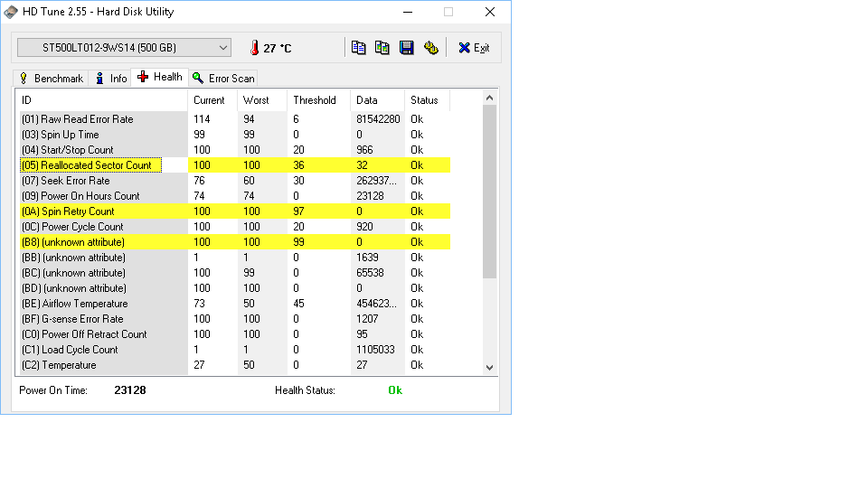Open the drive selection dropdown
The height and width of the screenshot is (488, 868).
tap(124, 48)
